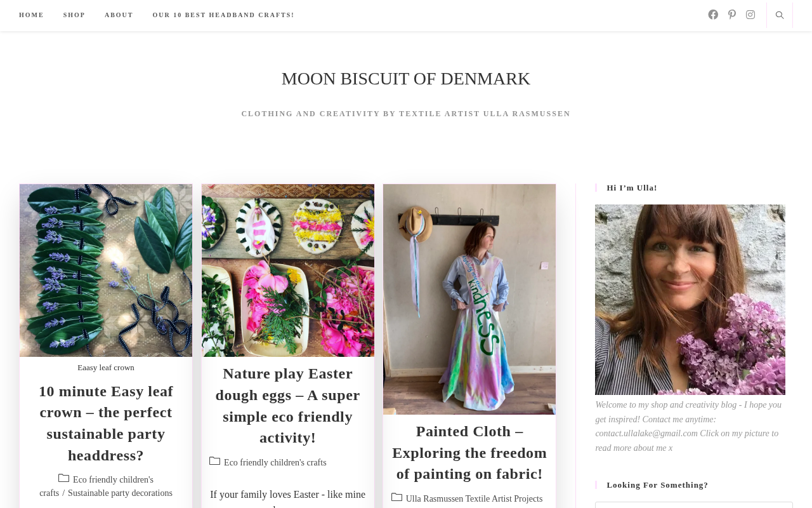Click the Moon Biscuit of Denmark site title
This screenshot has width=812, height=508.
click(405, 79)
